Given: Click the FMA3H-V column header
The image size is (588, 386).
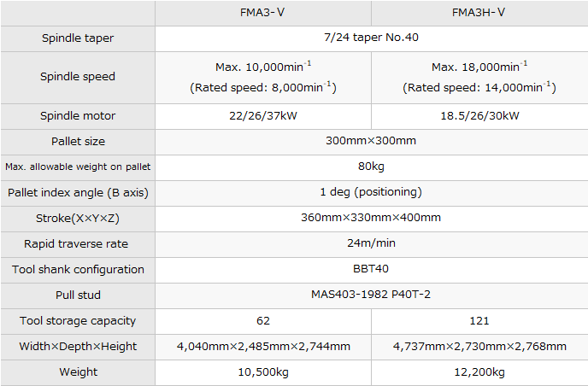Looking at the screenshot, I should click(479, 13).
